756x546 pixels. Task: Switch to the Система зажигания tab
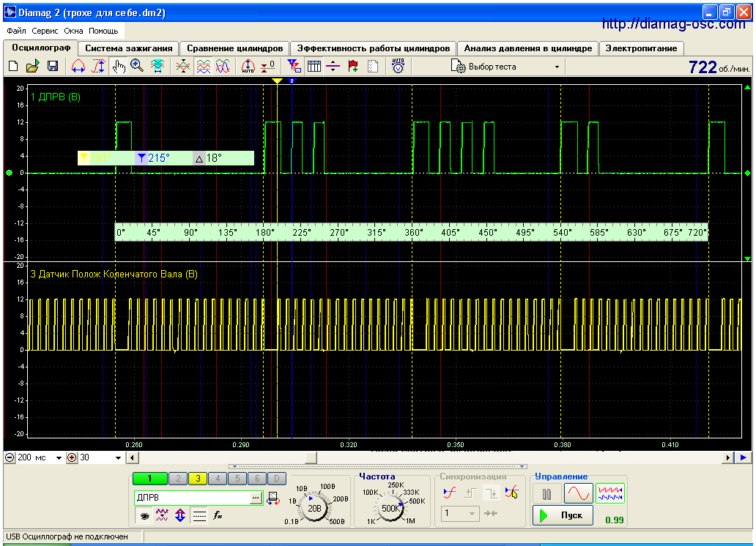point(129,48)
